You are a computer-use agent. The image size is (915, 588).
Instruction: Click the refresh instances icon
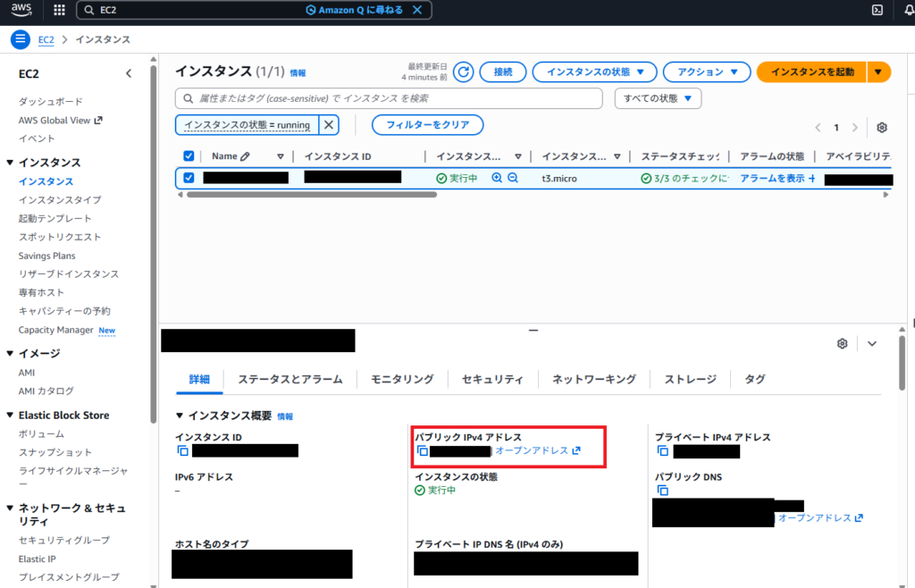pyautogui.click(x=463, y=71)
